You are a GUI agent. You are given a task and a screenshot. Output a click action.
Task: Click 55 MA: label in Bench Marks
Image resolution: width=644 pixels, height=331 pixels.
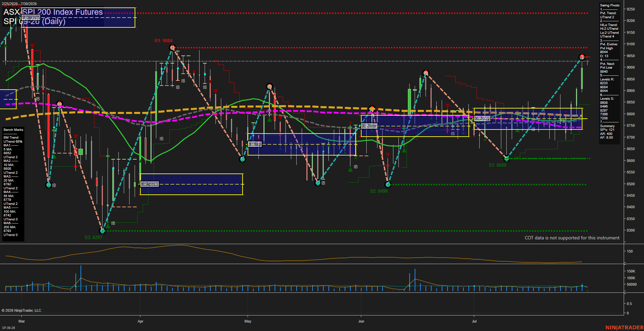tap(9, 196)
